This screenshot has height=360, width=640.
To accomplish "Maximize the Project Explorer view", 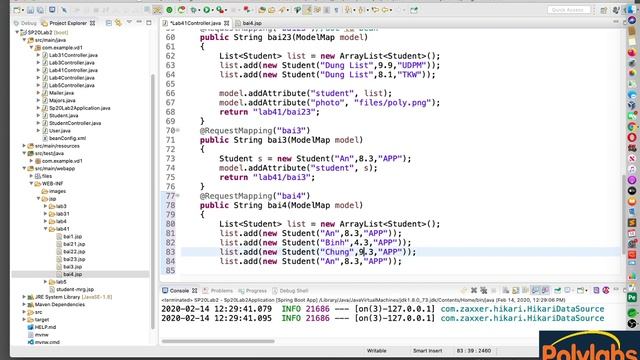I will [149, 23].
